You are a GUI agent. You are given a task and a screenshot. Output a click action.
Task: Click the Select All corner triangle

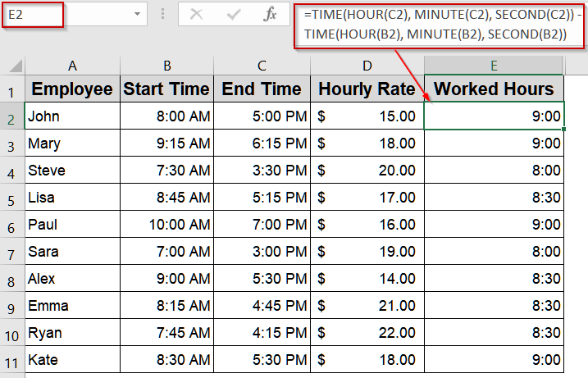16,66
